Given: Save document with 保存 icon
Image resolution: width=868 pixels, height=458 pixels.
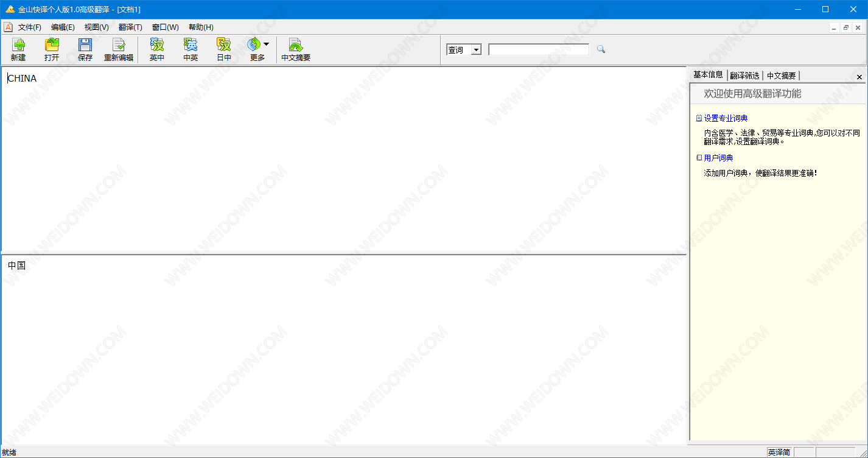Looking at the screenshot, I should tap(85, 50).
